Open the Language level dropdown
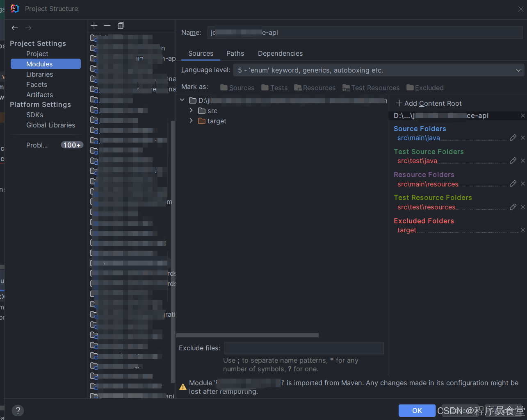 click(518, 70)
